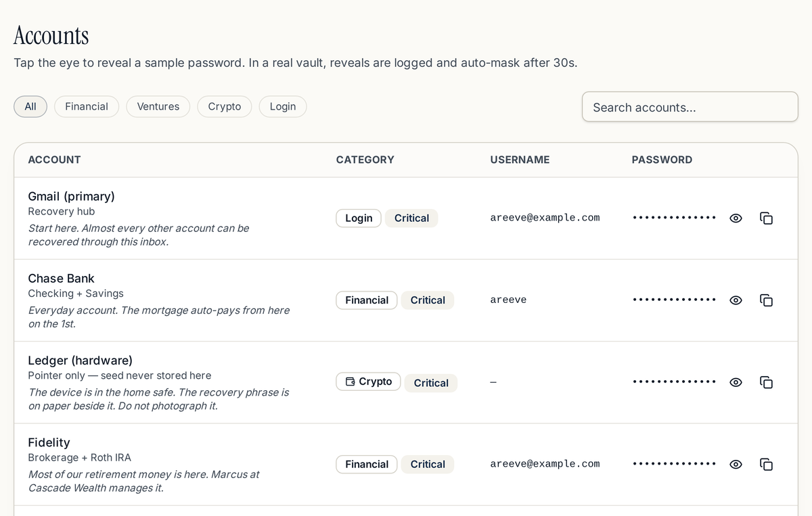
Task: Click the Chase note about mortgage auto-pays
Action: point(158,317)
